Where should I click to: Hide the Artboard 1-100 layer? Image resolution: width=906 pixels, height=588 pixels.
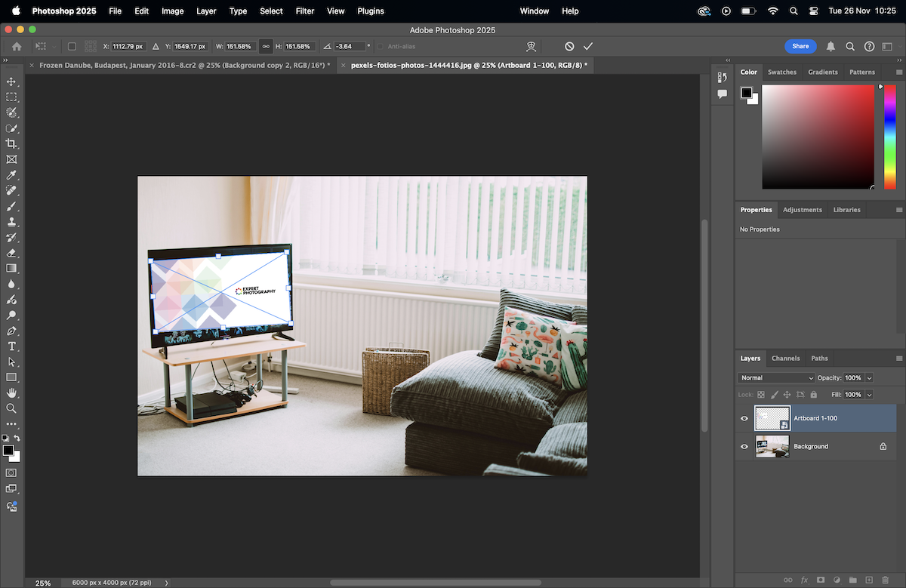(744, 418)
